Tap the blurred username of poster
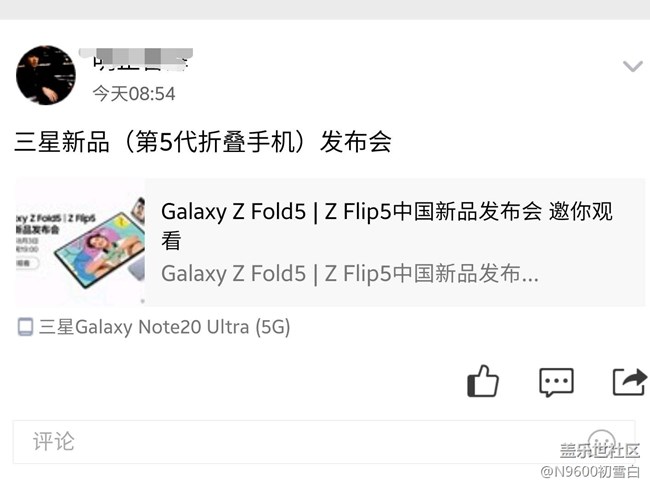The image size is (650, 490). coord(136,60)
